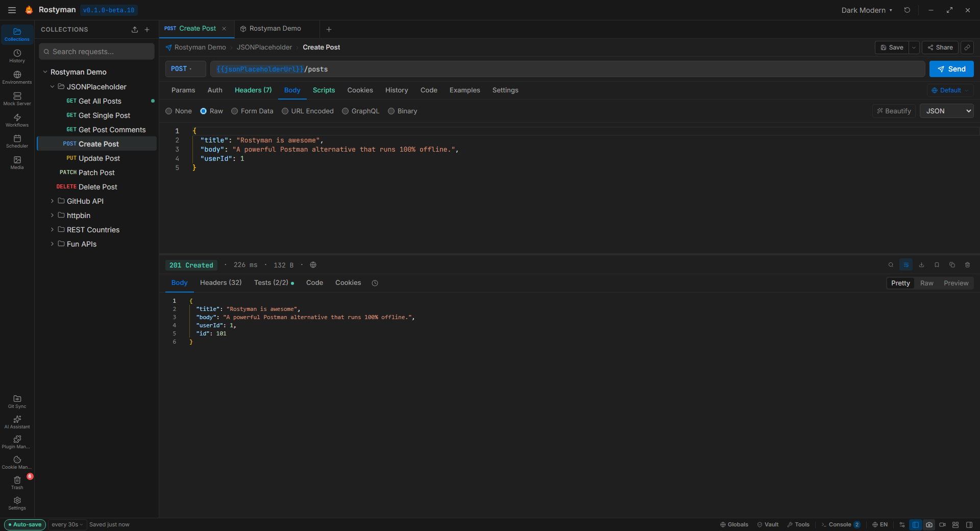Open the Mock Server panel

point(17,99)
